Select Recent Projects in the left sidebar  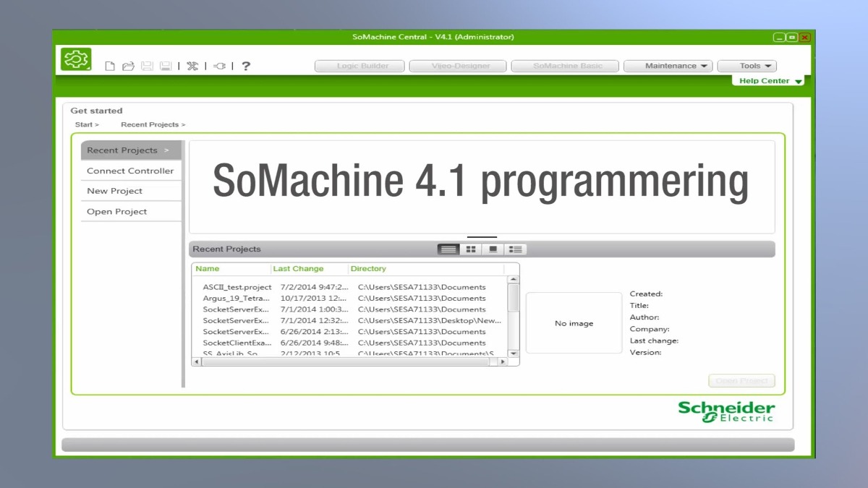[131, 150]
